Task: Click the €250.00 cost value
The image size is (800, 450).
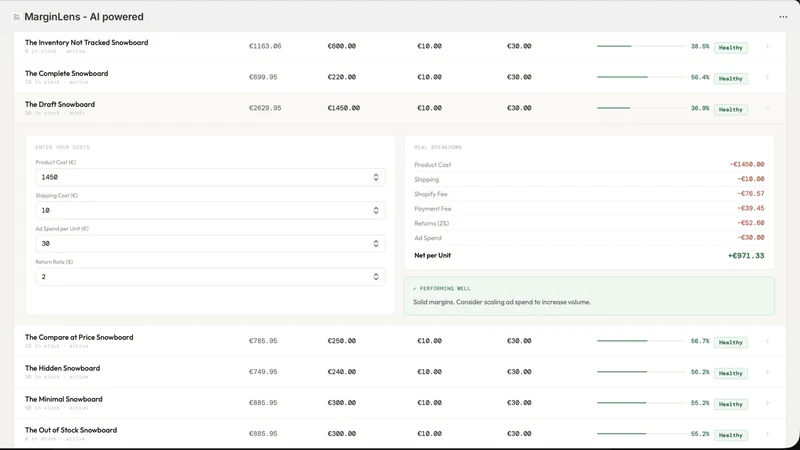Action: pos(342,341)
